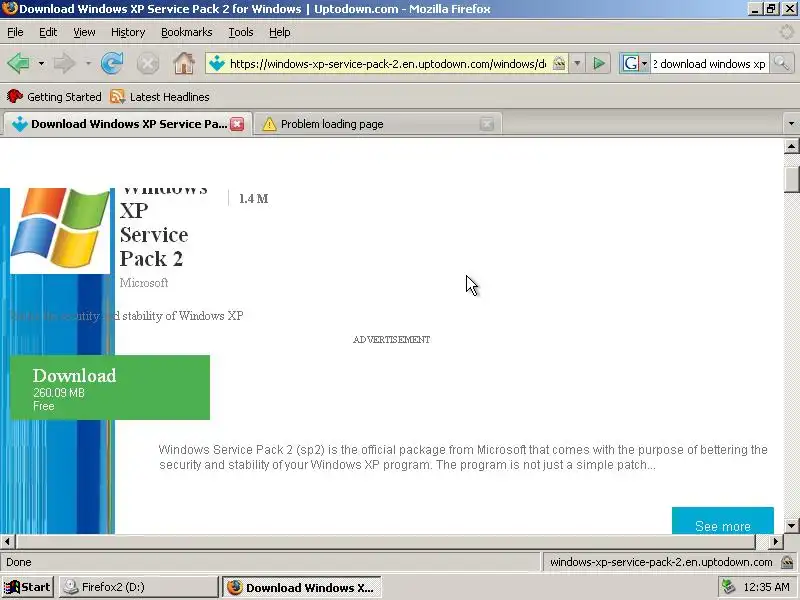Click the lock icon in the address bar

(559, 64)
